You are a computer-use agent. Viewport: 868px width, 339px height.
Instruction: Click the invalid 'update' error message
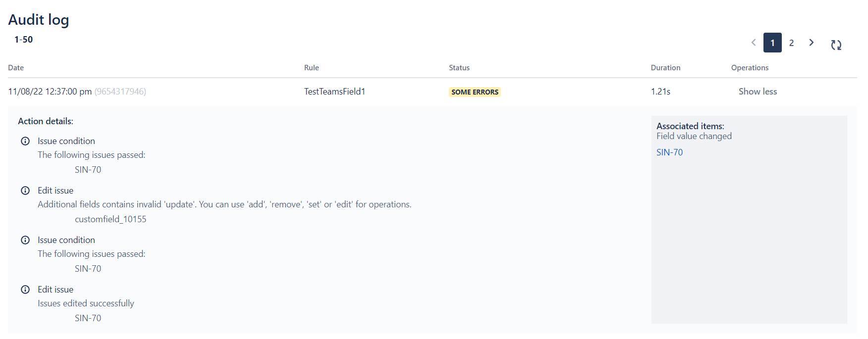point(224,204)
